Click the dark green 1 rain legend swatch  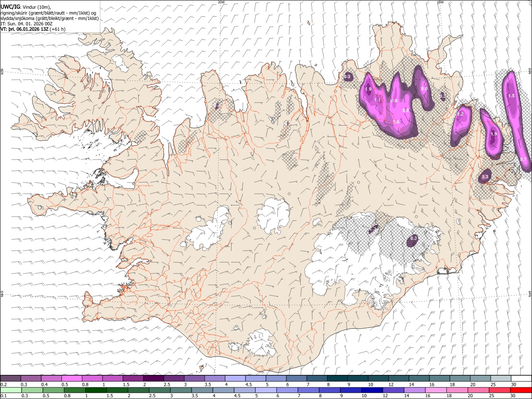tap(96, 390)
